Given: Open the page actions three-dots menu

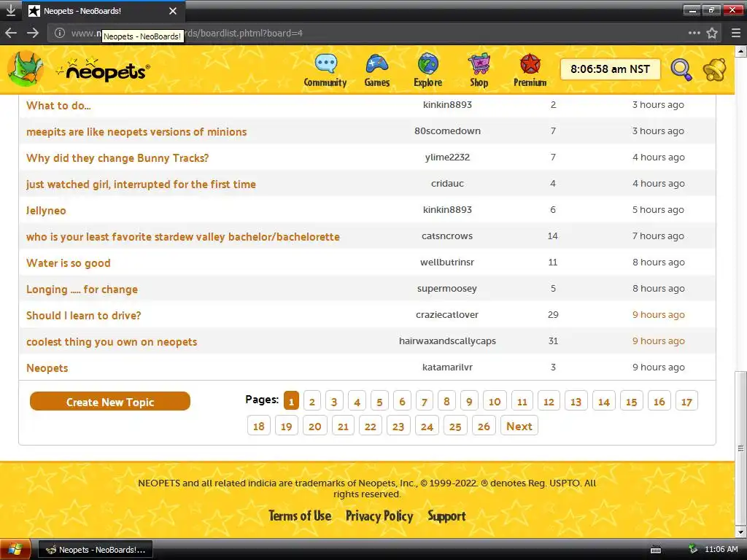Looking at the screenshot, I should click(694, 33).
